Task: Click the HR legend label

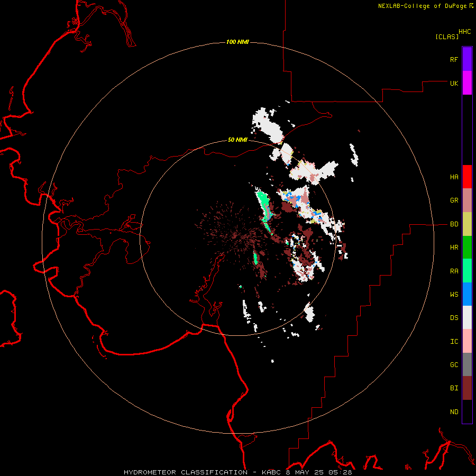Action: (x=454, y=248)
